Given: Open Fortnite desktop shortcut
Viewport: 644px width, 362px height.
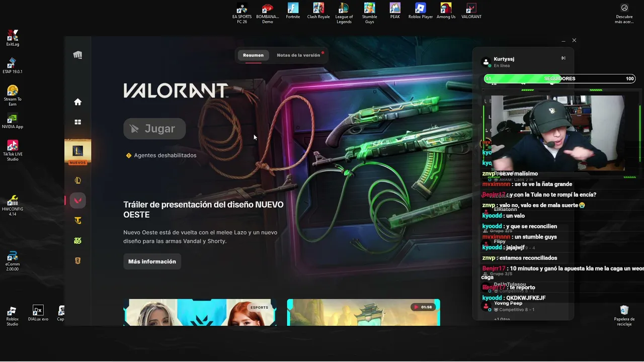Looking at the screenshot, I should click(x=293, y=11).
